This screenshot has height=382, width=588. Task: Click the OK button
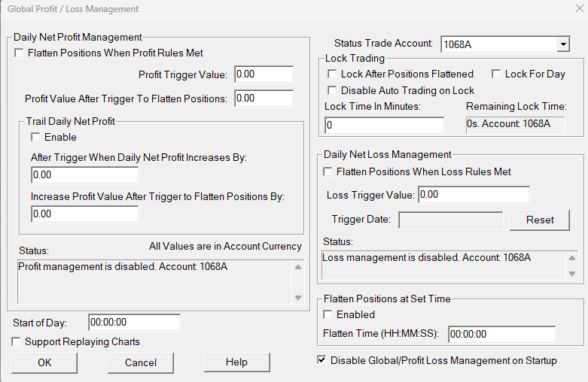(x=44, y=362)
